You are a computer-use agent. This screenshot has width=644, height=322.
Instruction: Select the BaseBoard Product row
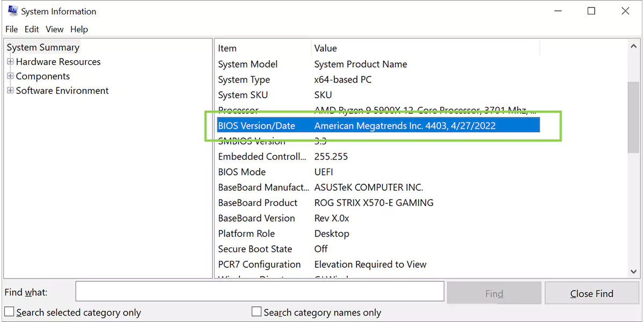tap(378, 203)
